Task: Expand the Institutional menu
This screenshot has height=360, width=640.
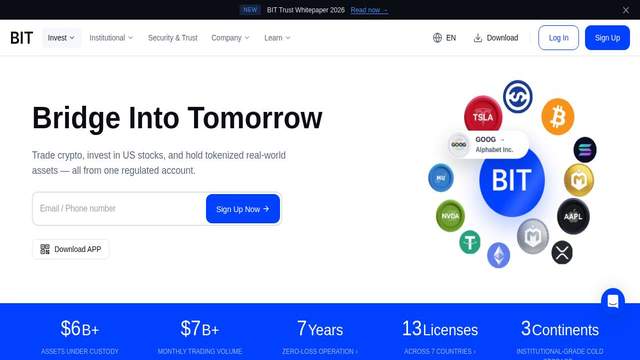Action: click(x=111, y=38)
